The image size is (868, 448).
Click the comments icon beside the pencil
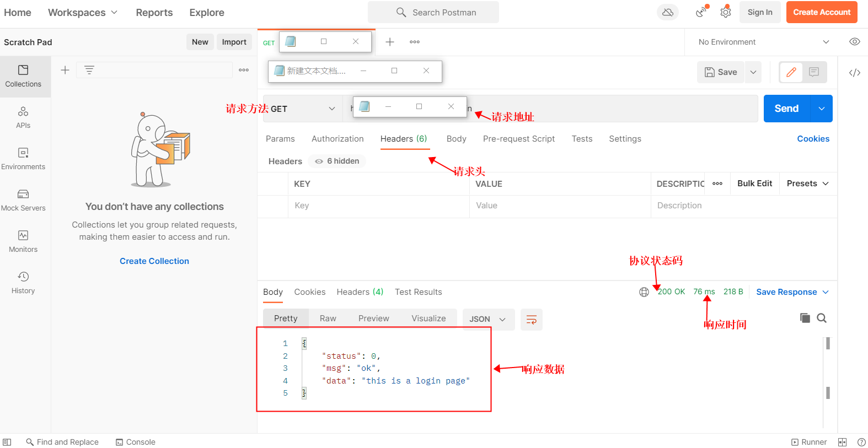click(814, 72)
